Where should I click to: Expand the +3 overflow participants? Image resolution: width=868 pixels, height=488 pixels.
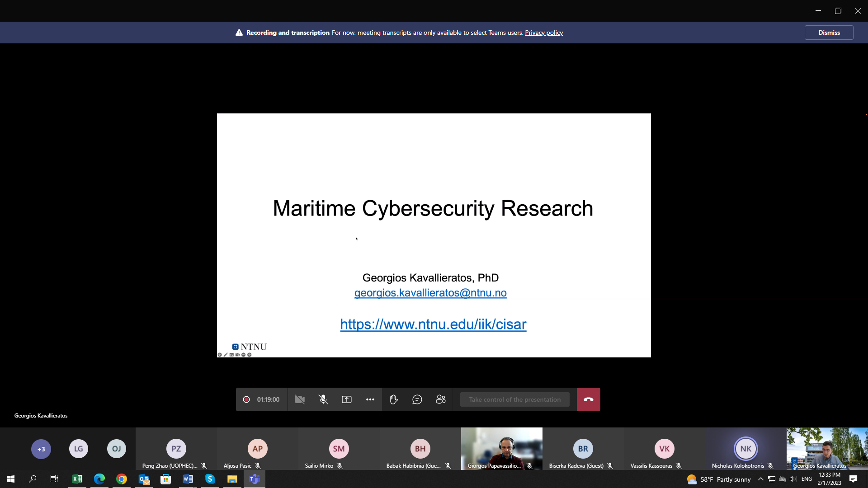tap(41, 449)
